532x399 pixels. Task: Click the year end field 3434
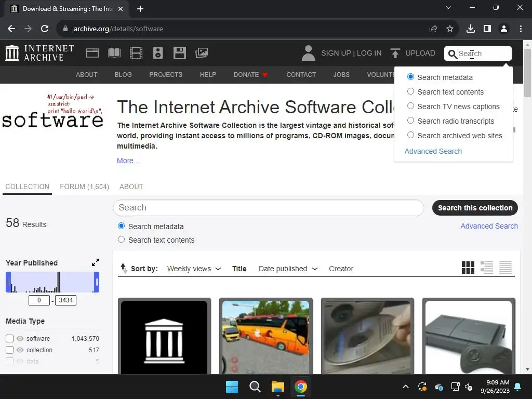point(66,300)
